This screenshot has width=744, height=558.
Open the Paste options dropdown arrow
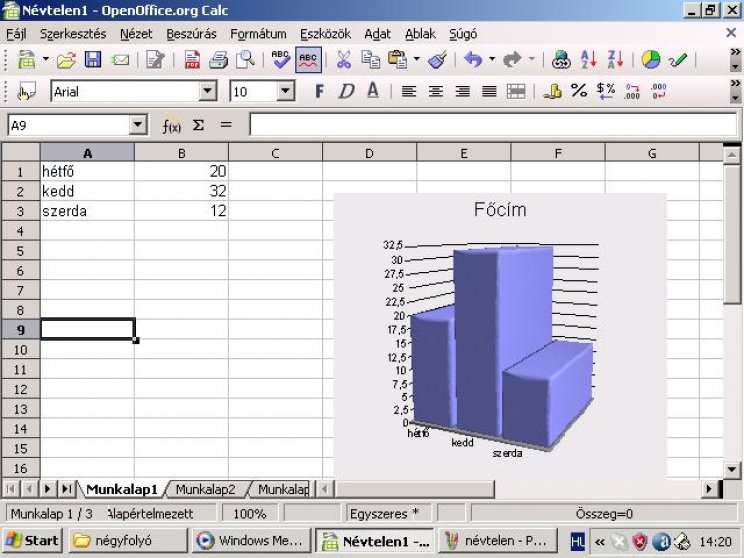[417, 60]
